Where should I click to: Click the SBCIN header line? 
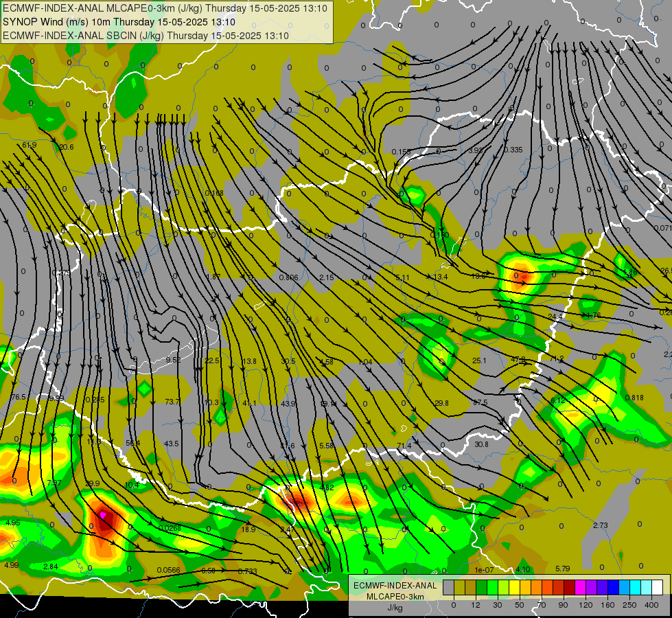(x=146, y=36)
